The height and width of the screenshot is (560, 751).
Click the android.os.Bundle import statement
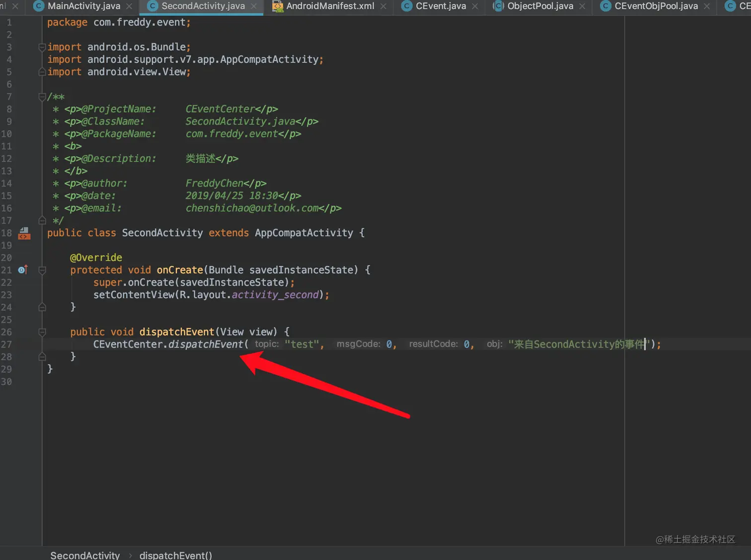click(119, 47)
